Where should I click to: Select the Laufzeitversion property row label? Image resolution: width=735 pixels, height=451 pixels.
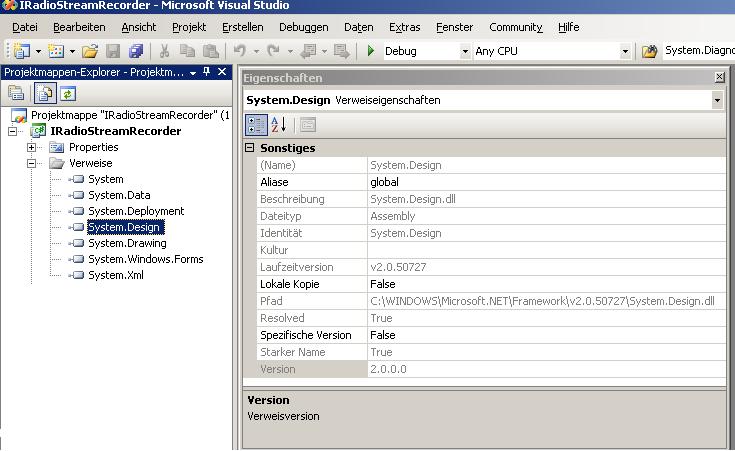pos(297,267)
